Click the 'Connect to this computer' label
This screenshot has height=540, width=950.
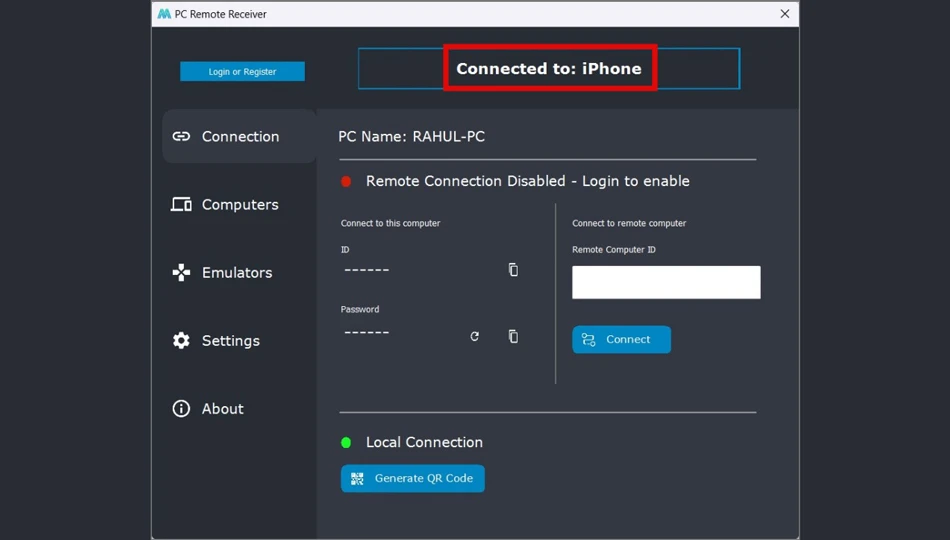pyautogui.click(x=390, y=223)
